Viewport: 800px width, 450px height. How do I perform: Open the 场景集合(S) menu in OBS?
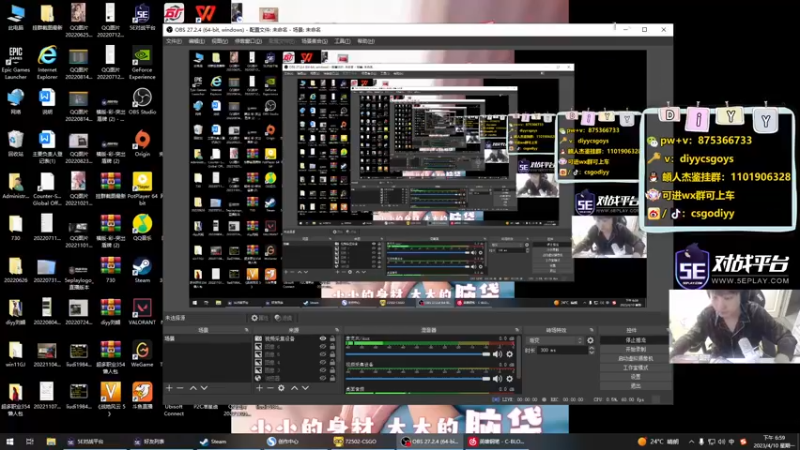314,41
